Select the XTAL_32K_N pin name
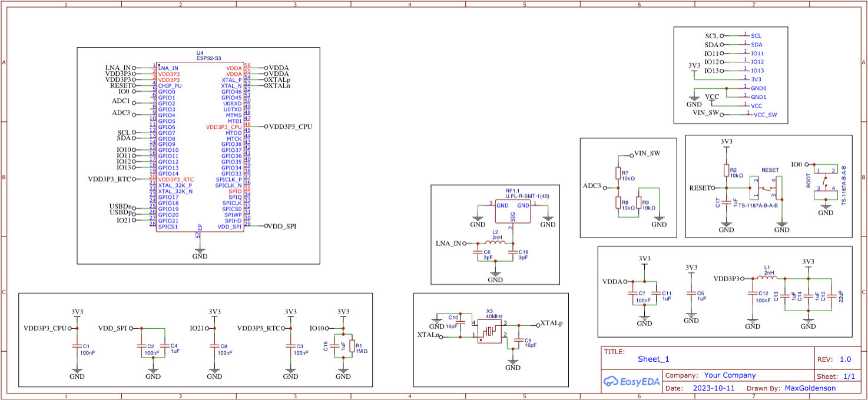 point(175,191)
